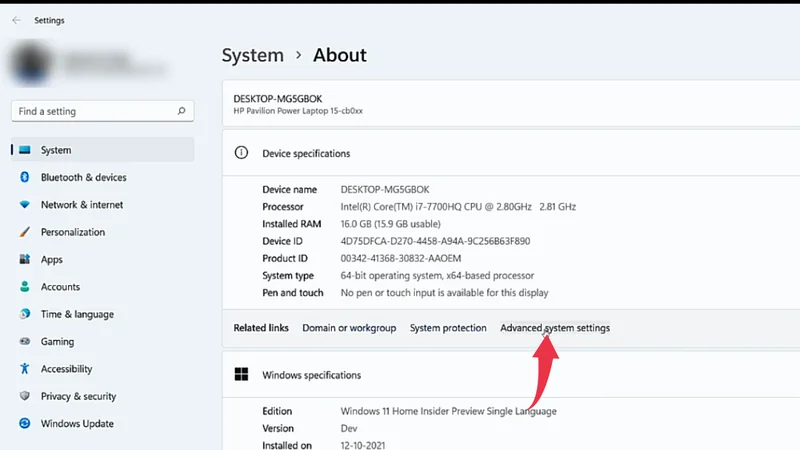Click the Network & internet wifi icon

(x=25, y=205)
